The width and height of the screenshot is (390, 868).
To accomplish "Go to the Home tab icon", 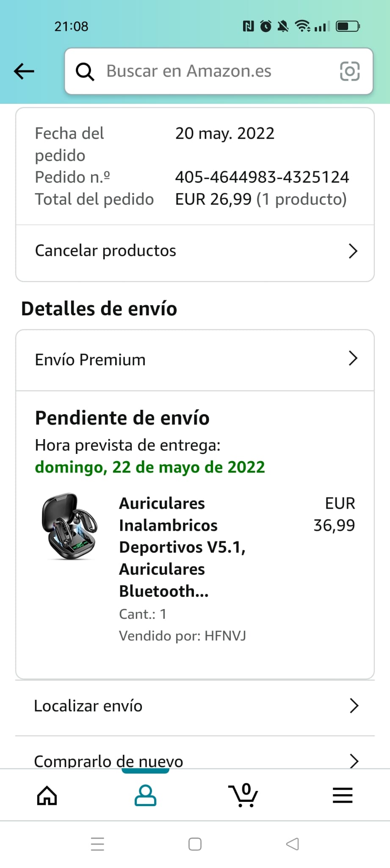I will [47, 795].
